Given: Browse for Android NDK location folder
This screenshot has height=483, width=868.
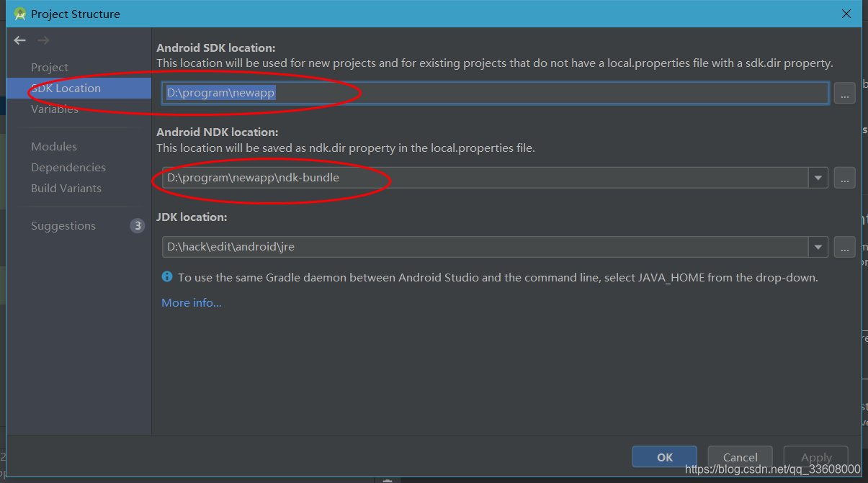Looking at the screenshot, I should click(x=845, y=177).
